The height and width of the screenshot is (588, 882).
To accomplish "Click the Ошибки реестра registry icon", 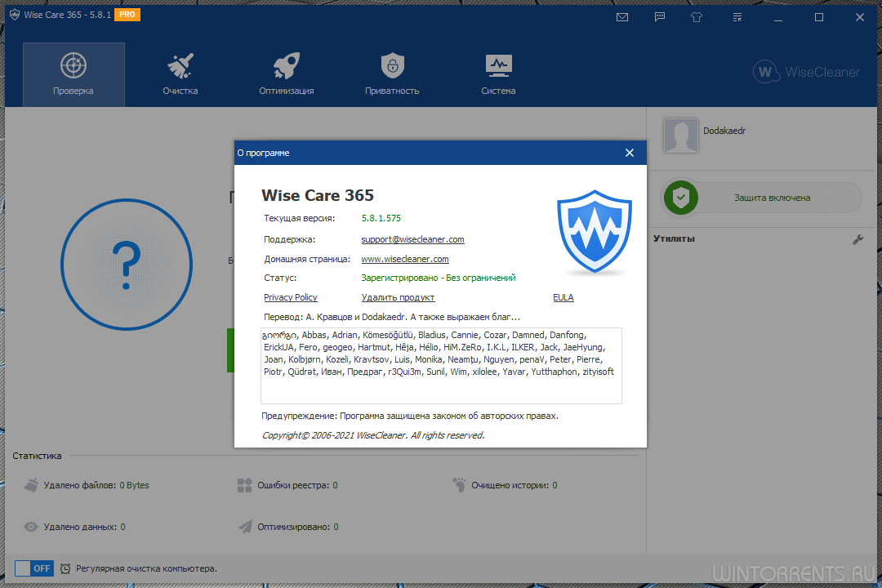I will tap(245, 485).
